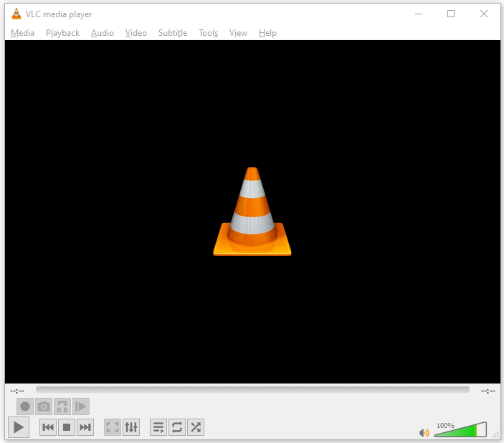504x443 pixels.
Task: Close the VLC media player window
Action: [484, 14]
